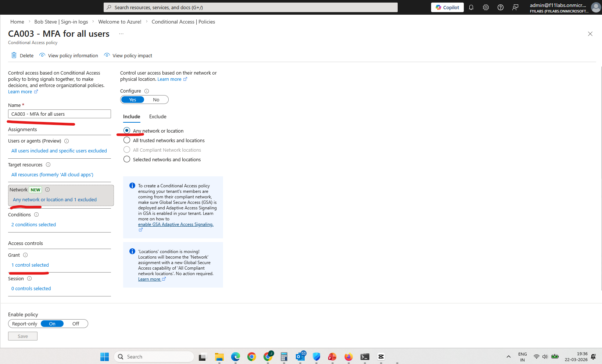Switch Enable policy to Off
The width and height of the screenshot is (602, 364).
point(76,324)
